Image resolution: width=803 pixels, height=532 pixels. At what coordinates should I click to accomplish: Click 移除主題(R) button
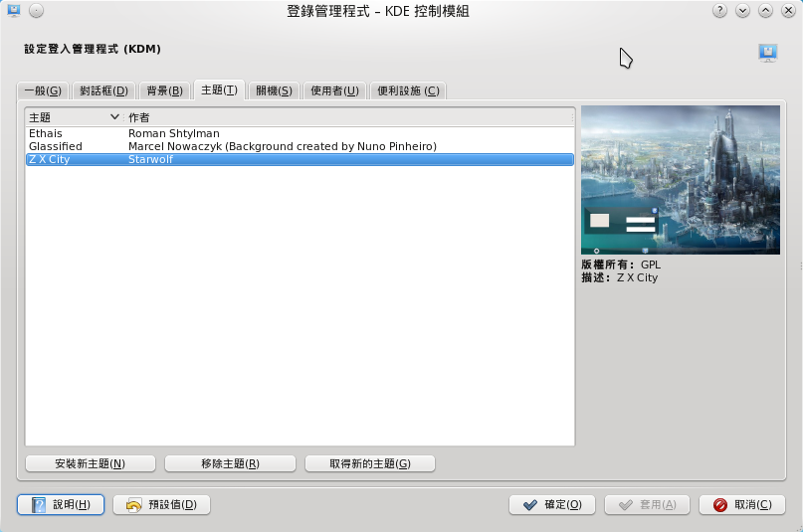pos(230,463)
